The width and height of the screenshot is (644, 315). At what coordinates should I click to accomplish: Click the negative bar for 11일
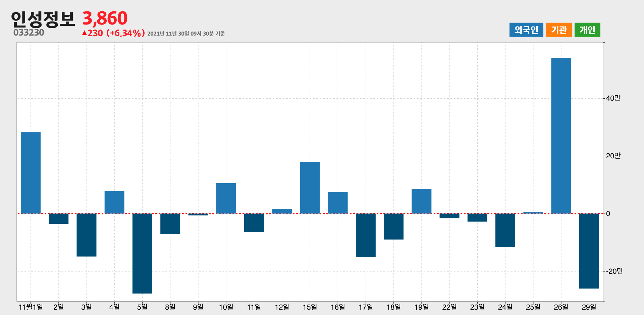tap(254, 223)
